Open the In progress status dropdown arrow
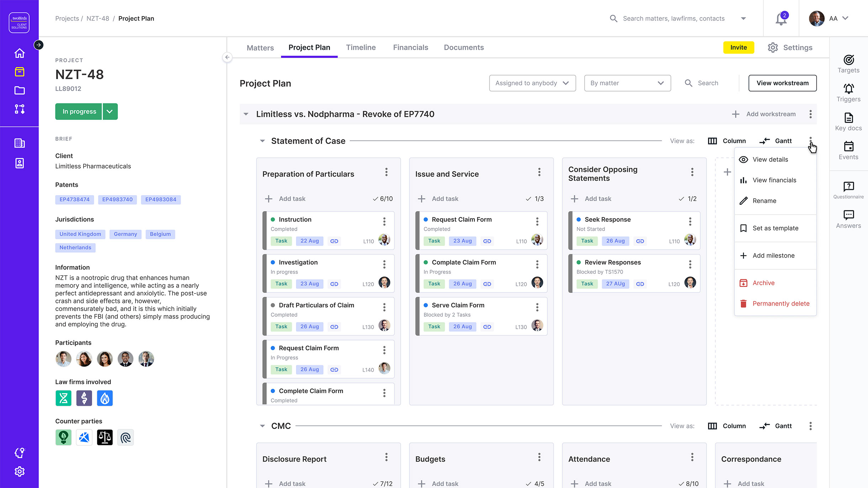868x488 pixels. tap(110, 112)
